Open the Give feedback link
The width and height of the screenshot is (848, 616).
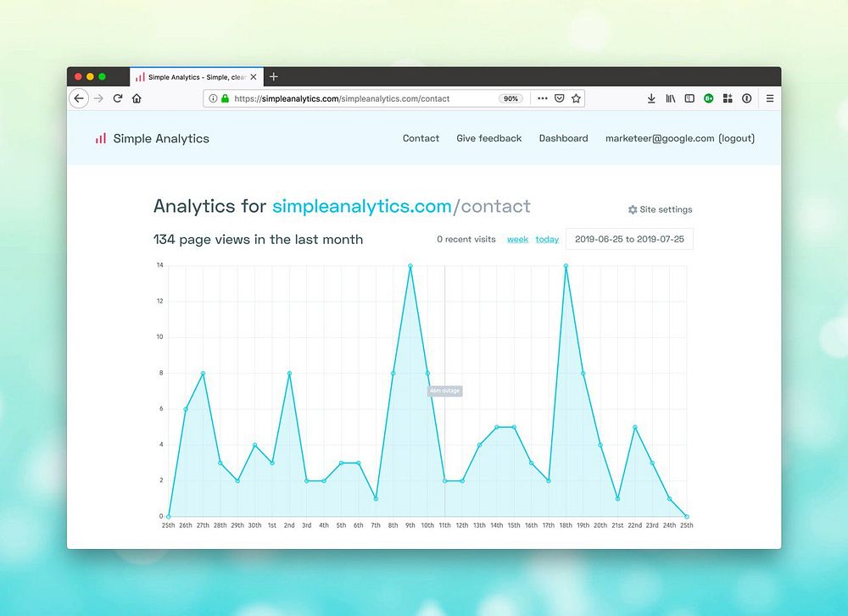(x=489, y=138)
